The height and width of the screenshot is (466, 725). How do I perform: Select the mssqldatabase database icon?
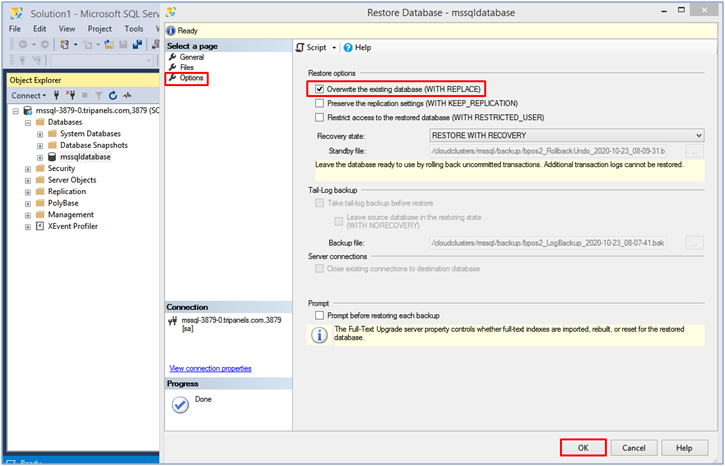(52, 157)
